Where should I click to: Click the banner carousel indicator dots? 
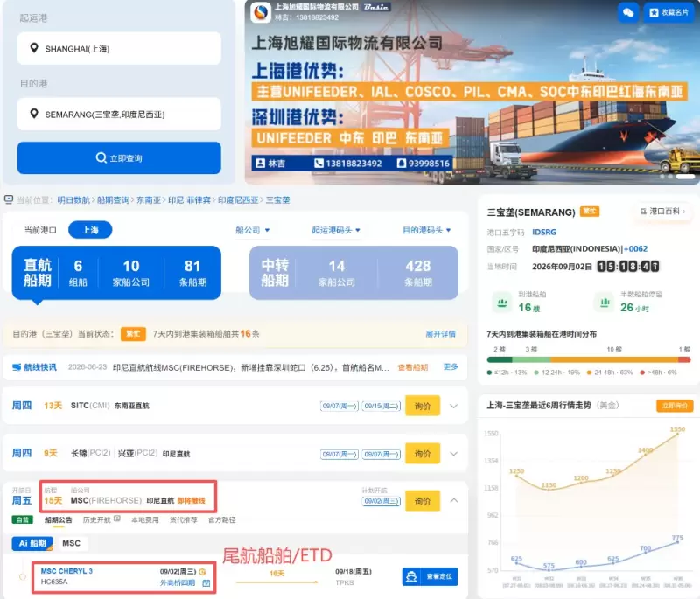[x=676, y=177]
